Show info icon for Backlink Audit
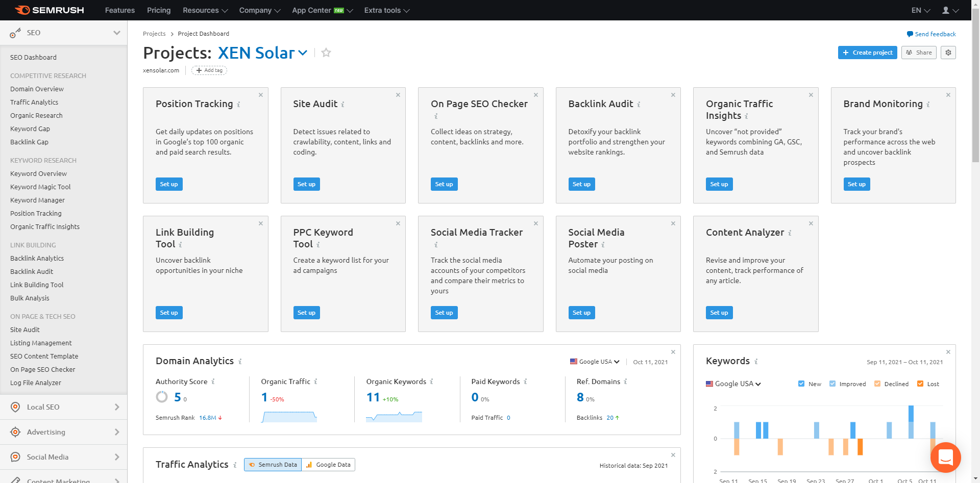This screenshot has width=980, height=483. tap(639, 105)
